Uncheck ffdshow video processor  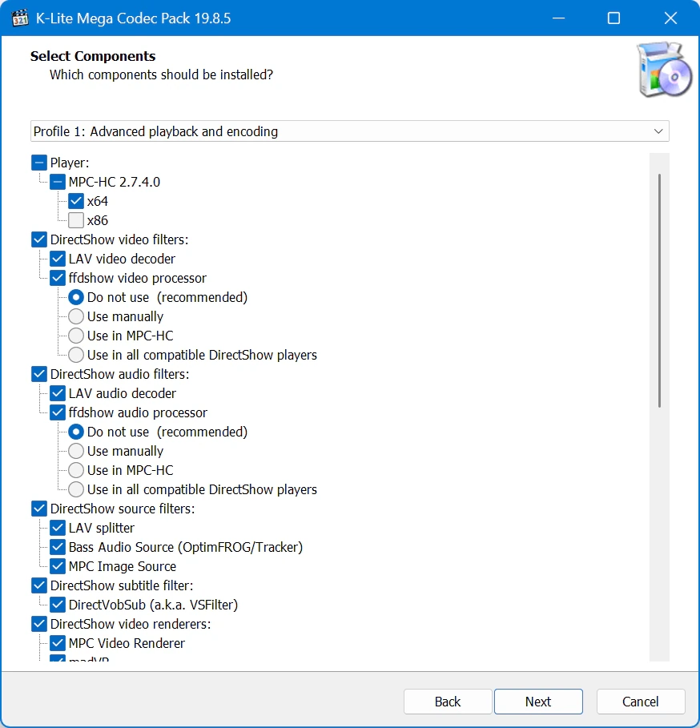click(x=58, y=278)
